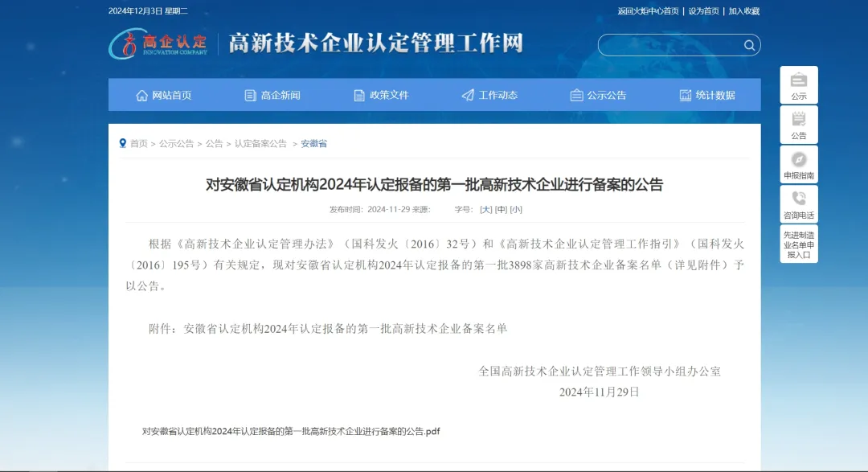Image resolution: width=868 pixels, height=472 pixels.
Task: Focus the site search input box
Action: [669, 45]
